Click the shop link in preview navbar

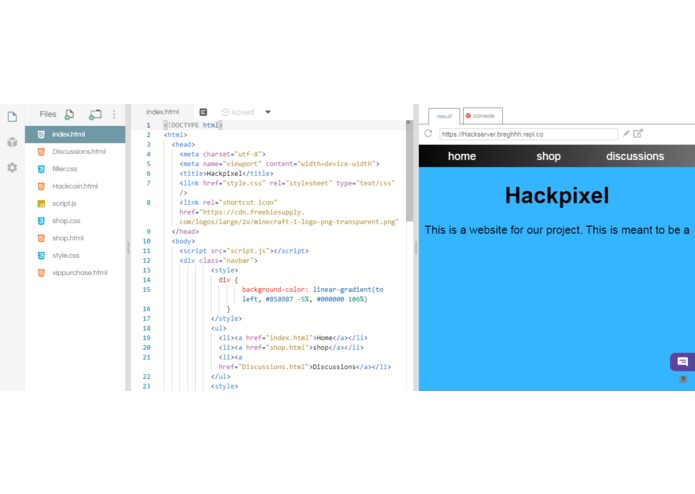point(548,156)
